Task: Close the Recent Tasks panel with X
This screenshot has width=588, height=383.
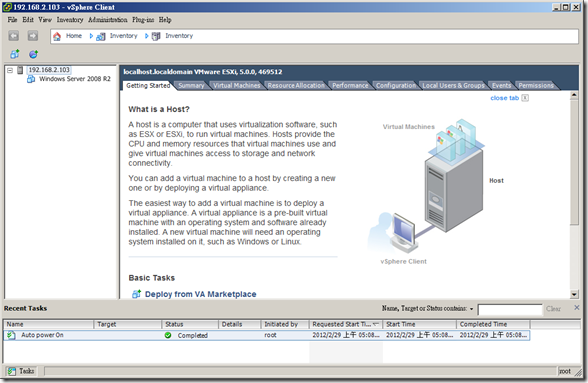Action: coord(577,308)
